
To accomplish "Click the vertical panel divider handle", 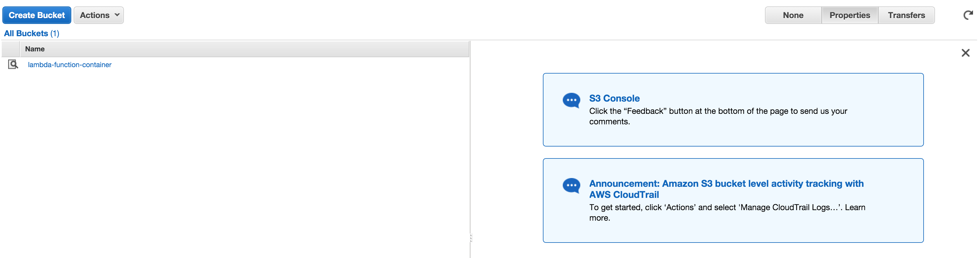I will coord(471,238).
